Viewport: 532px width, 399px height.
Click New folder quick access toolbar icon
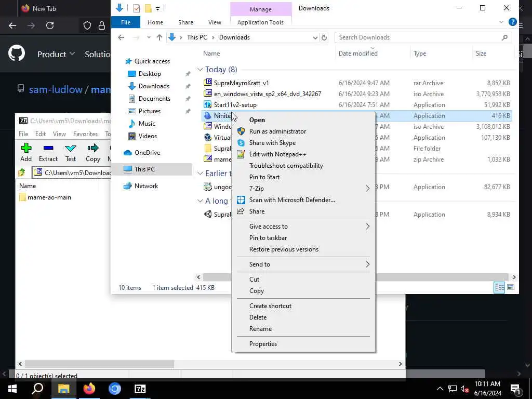pos(148,8)
